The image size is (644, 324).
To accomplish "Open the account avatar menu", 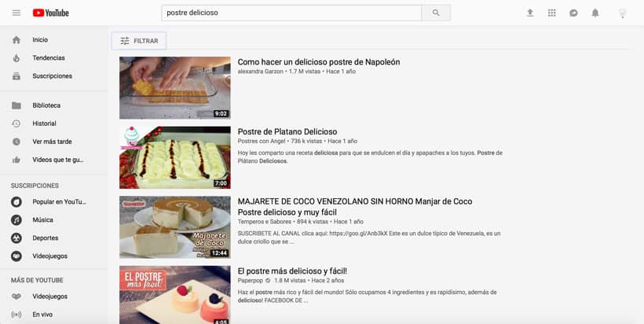I will click(x=623, y=13).
